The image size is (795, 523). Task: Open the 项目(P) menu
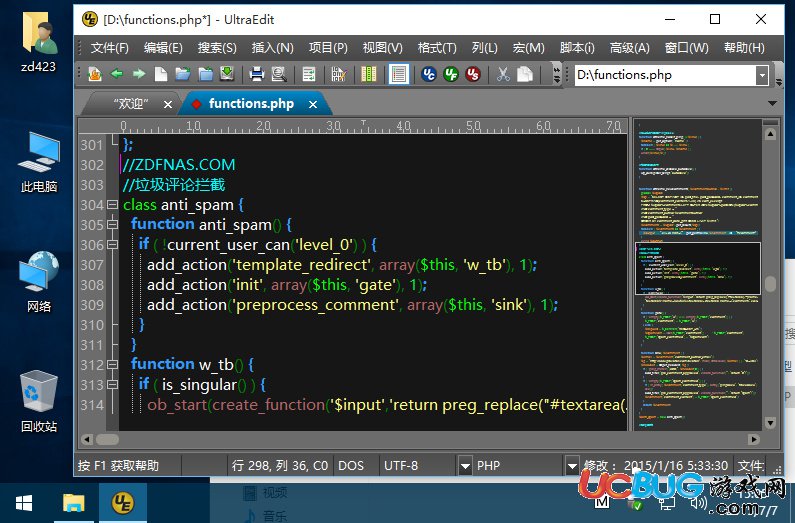point(328,48)
